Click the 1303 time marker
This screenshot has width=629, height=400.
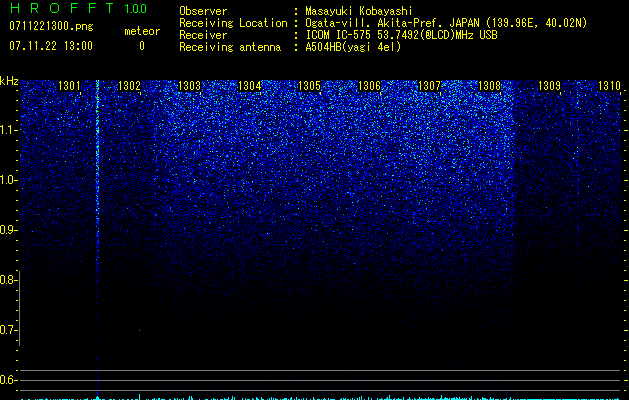[x=189, y=86]
